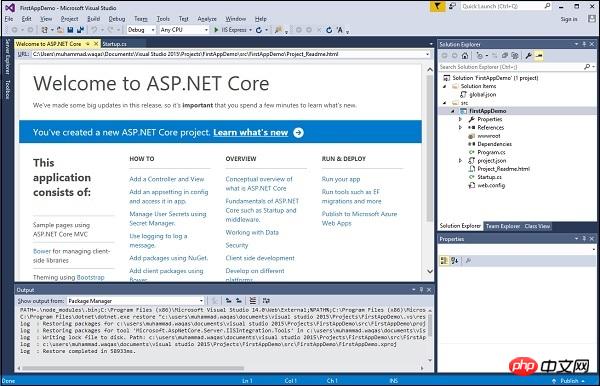Collapse the FirstAppDemo project node
600x386 pixels.
click(453, 111)
